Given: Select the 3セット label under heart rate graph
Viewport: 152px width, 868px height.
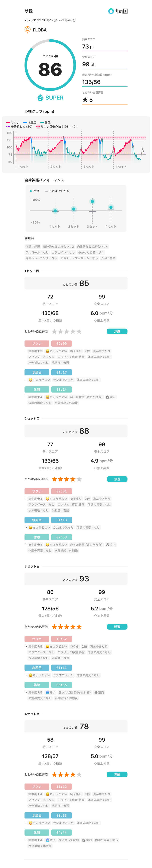Looking at the screenshot, I should (x=89, y=166).
